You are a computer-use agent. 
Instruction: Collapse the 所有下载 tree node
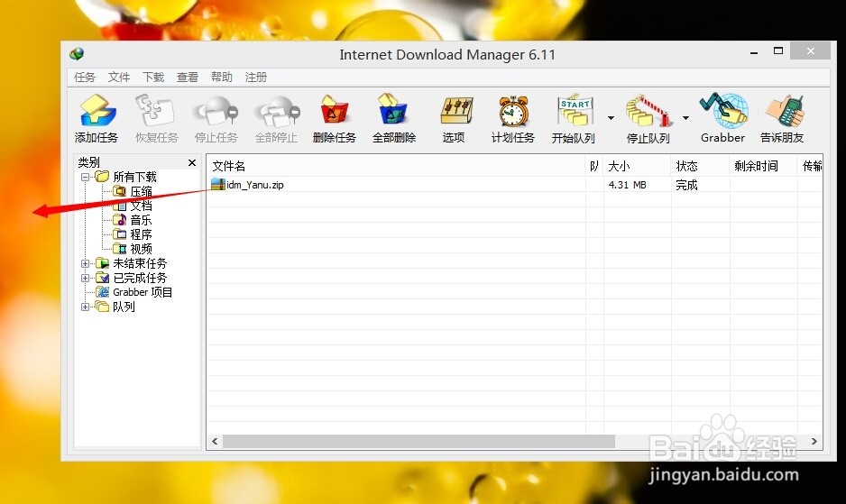pyautogui.click(x=86, y=177)
